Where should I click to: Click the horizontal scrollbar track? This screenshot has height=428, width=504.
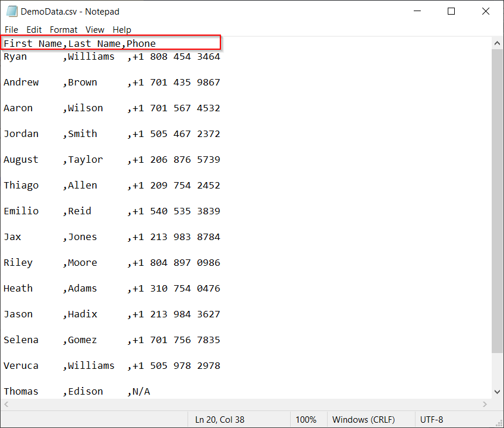pyautogui.click(x=246, y=404)
